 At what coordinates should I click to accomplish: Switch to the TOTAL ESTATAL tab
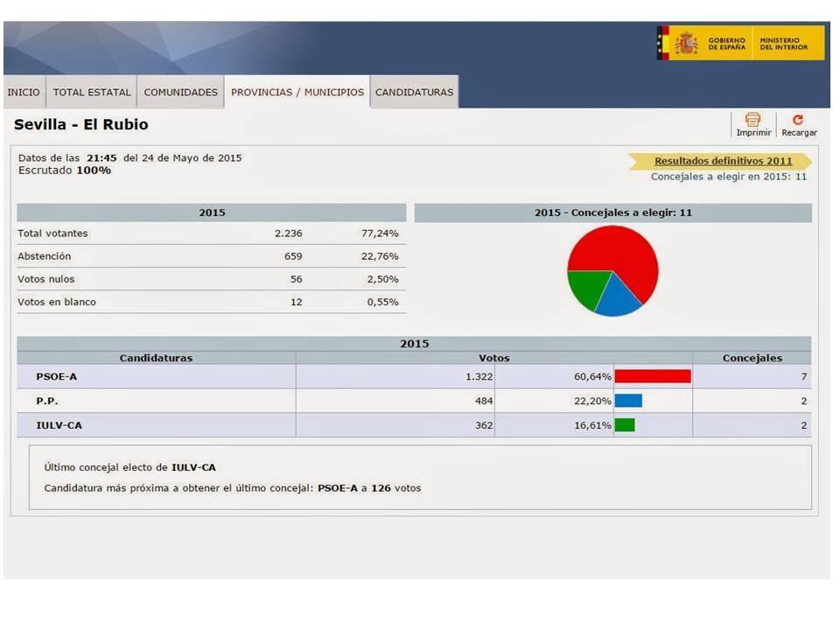coord(92,92)
